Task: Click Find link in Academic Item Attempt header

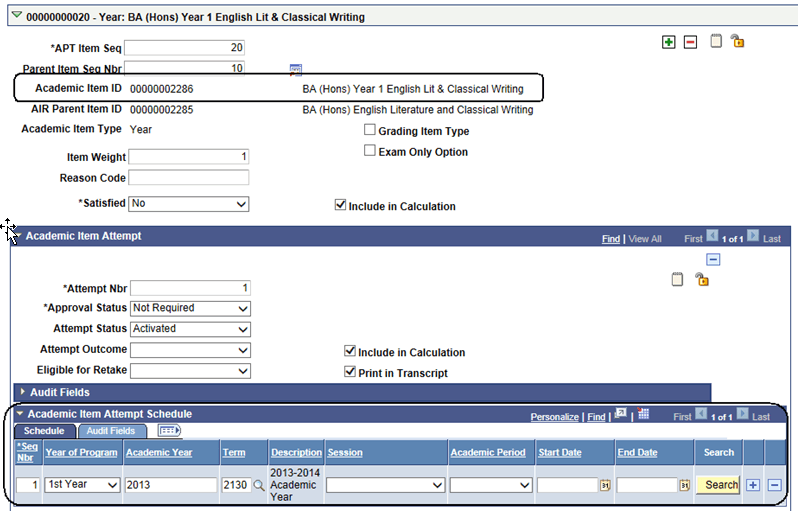Action: 611,239
